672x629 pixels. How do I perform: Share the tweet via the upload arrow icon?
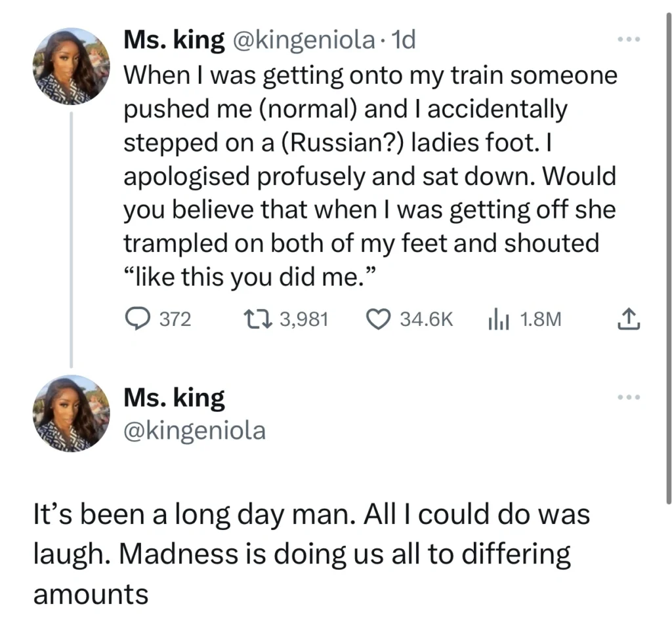click(628, 319)
